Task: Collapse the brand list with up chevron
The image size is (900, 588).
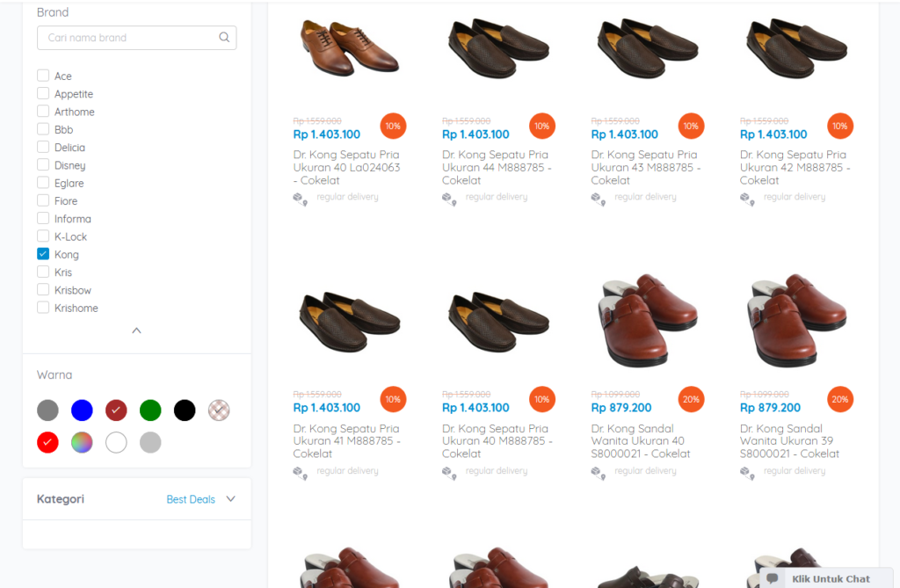Action: 136,331
